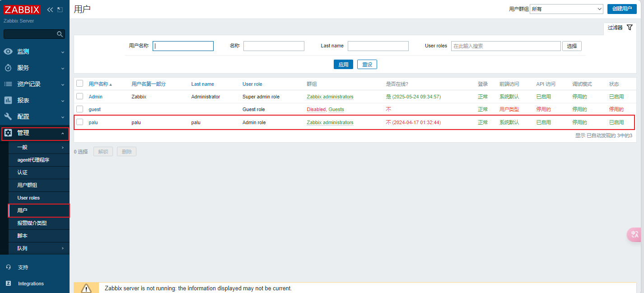Click the Zabbix logo
Screen dimensions: 644x293
click(22, 9)
